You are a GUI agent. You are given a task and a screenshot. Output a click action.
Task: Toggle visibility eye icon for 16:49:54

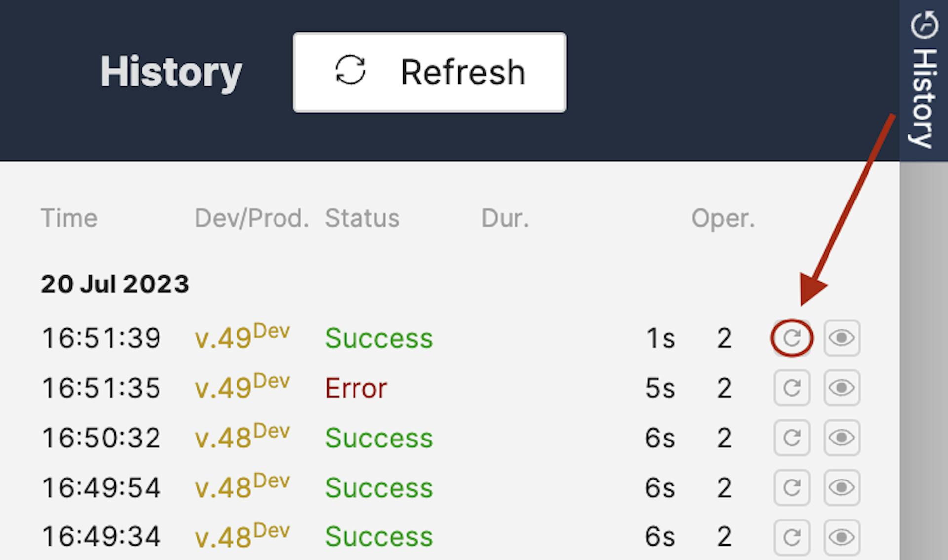click(x=841, y=487)
